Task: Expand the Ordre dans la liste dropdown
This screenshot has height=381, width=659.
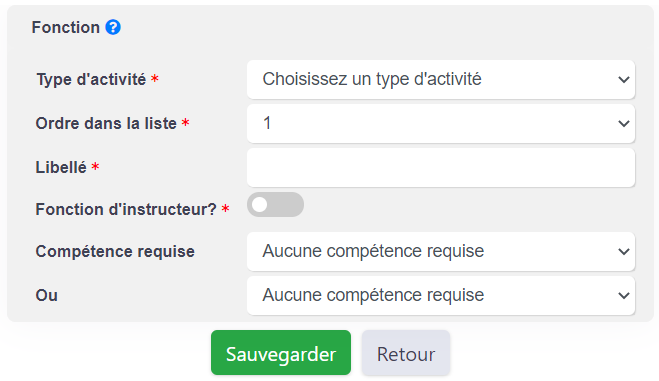Action: pos(440,123)
